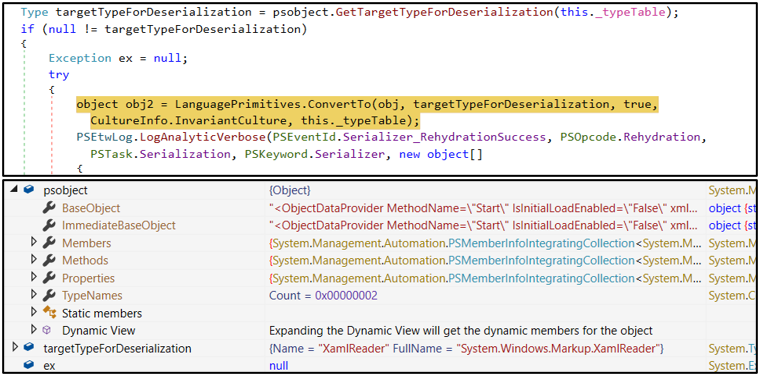760x376 pixels.
Task: Expand the Properties node arrow
Action: pos(33,277)
